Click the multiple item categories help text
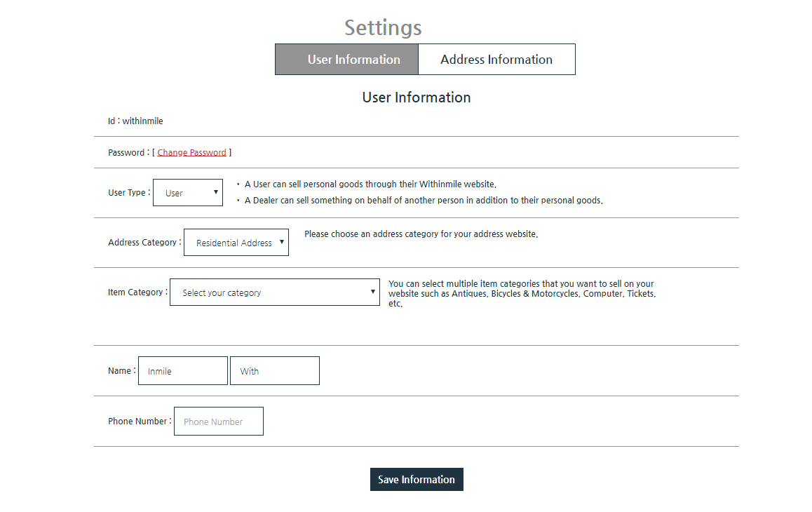Screen dimensions: 812x512 [x=522, y=293]
